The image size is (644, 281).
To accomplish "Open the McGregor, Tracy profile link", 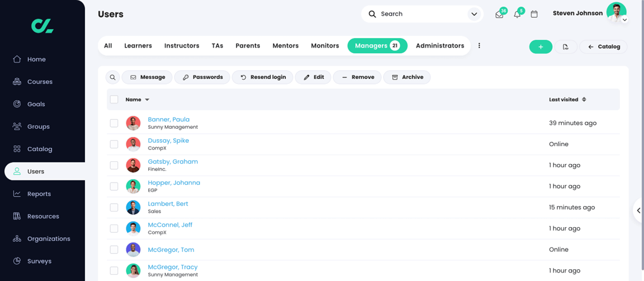I will click(x=173, y=267).
